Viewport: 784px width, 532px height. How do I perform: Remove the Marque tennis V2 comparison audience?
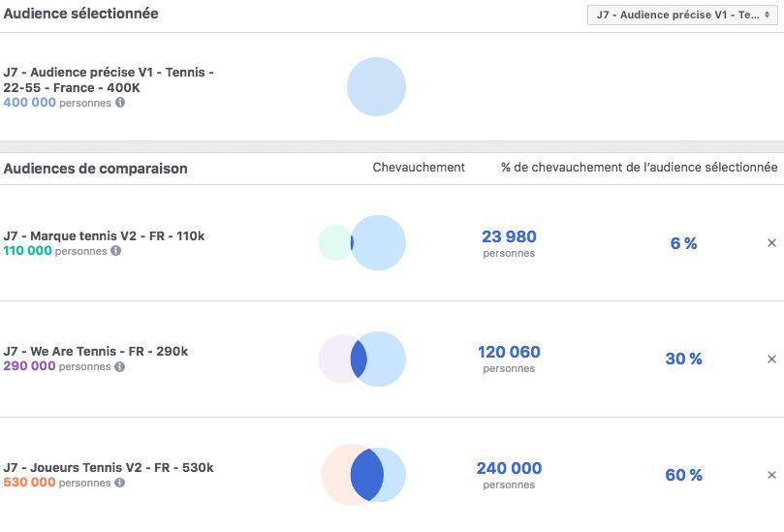tap(771, 243)
